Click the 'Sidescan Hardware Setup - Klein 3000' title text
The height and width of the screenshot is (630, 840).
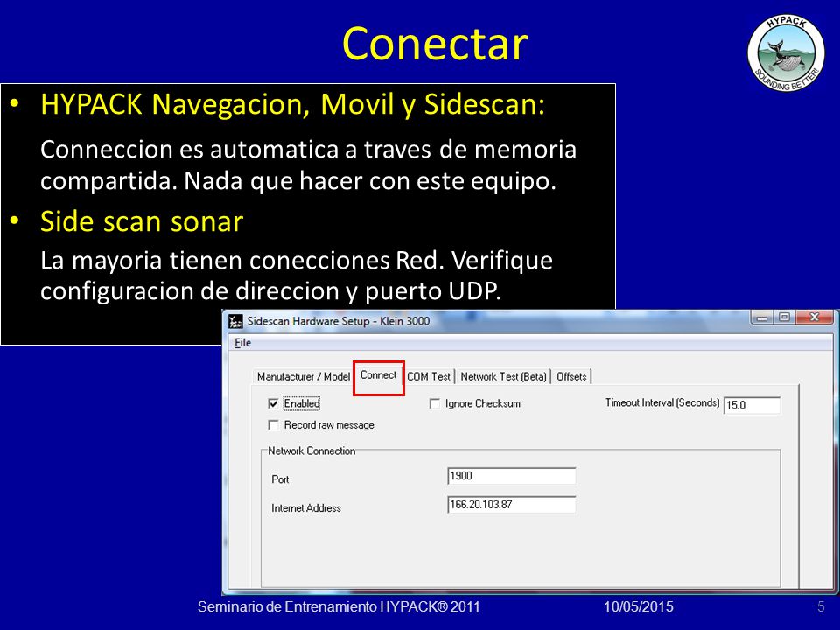[339, 321]
